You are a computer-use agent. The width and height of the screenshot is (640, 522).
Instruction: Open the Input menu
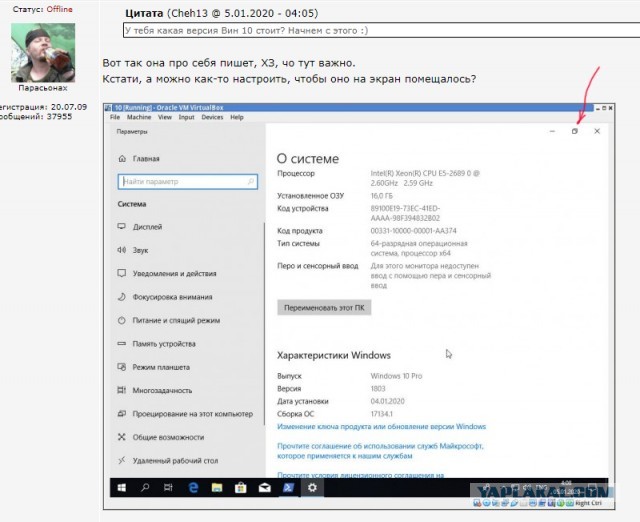click(x=187, y=117)
